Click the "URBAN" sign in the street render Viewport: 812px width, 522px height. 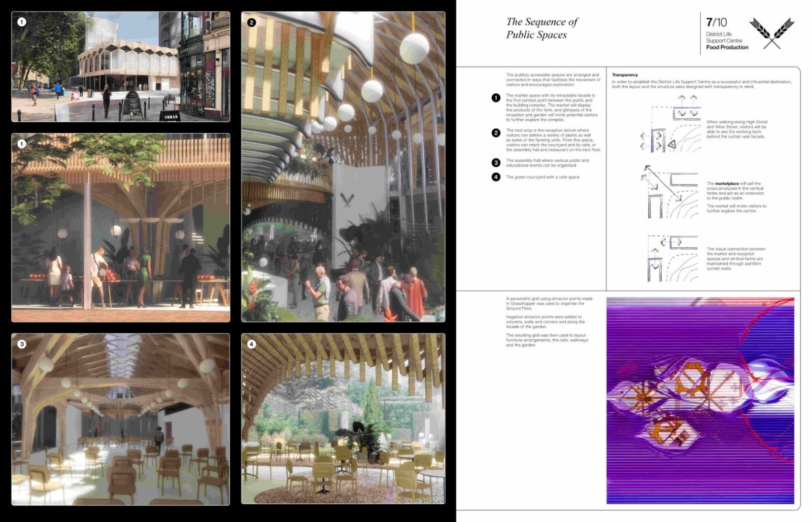tap(171, 116)
